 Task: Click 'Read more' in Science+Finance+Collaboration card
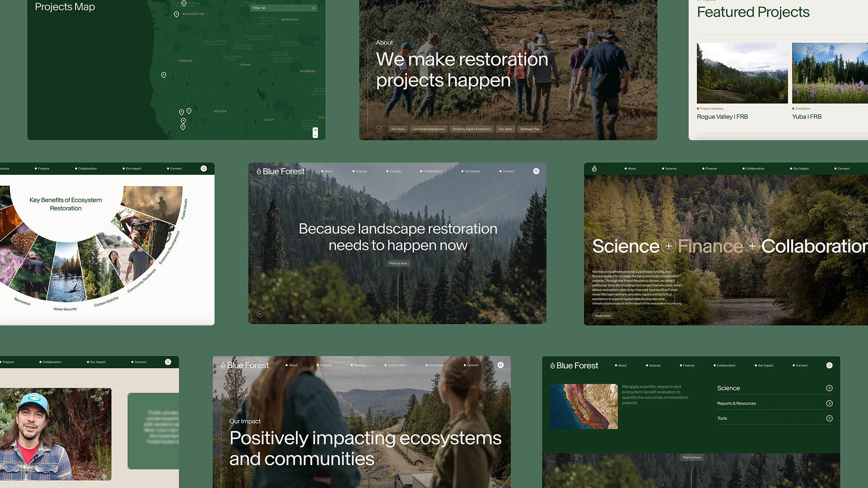[602, 316]
